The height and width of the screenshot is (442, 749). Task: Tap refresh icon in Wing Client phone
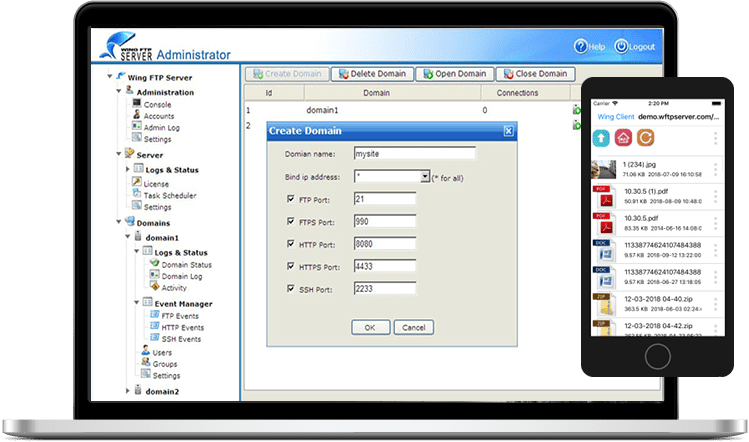(x=645, y=138)
